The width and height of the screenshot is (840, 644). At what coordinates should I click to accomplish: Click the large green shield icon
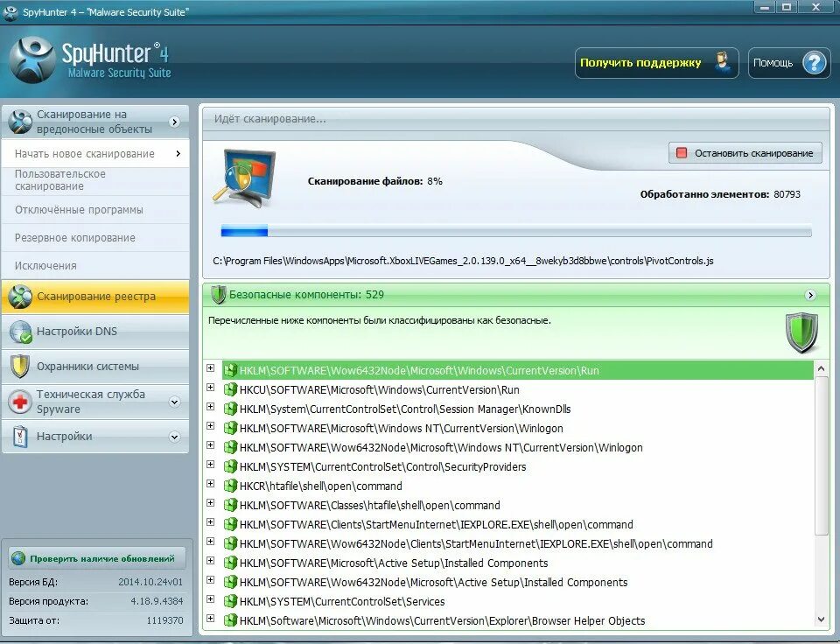[x=802, y=333]
